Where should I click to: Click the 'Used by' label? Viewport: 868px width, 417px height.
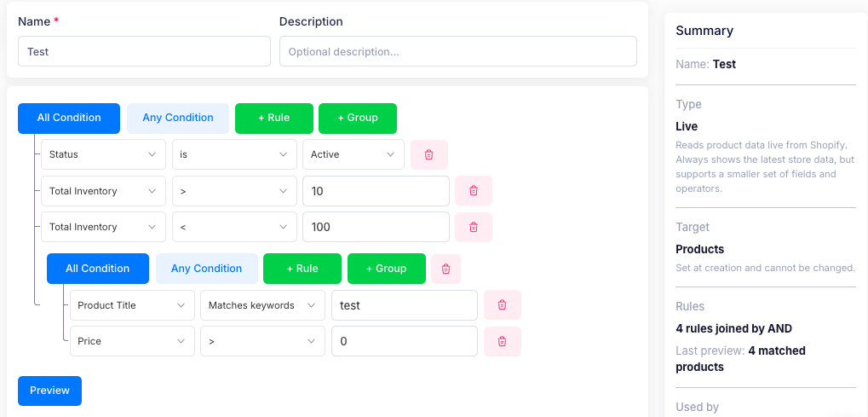click(x=697, y=407)
